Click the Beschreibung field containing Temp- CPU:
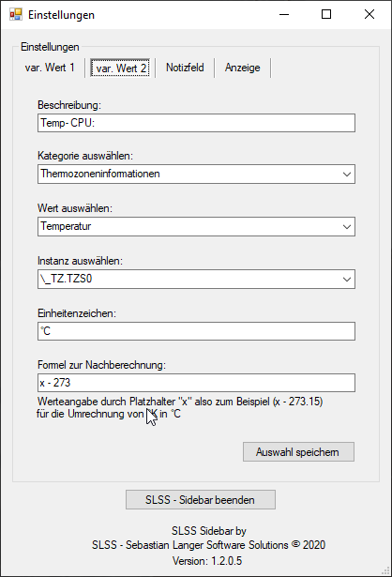This screenshot has width=392, height=577. (196, 123)
